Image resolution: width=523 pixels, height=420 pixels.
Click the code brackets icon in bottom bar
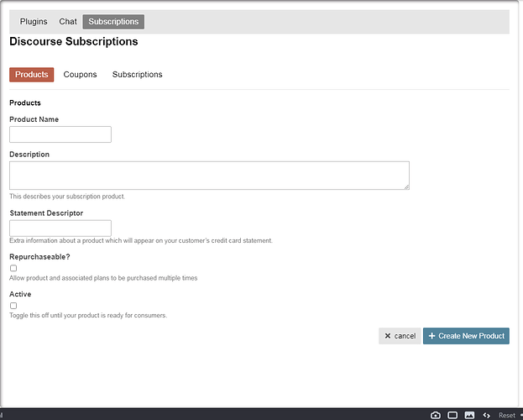pyautogui.click(x=486, y=415)
